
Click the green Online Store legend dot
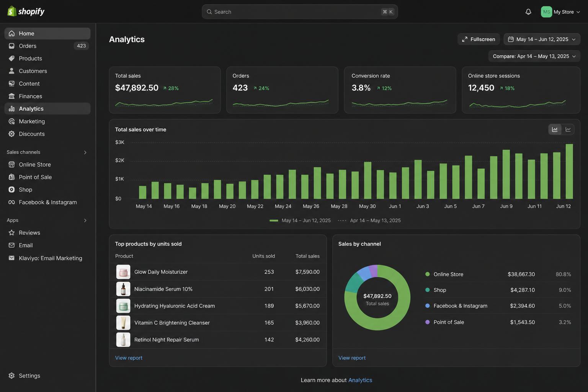pyautogui.click(x=428, y=274)
